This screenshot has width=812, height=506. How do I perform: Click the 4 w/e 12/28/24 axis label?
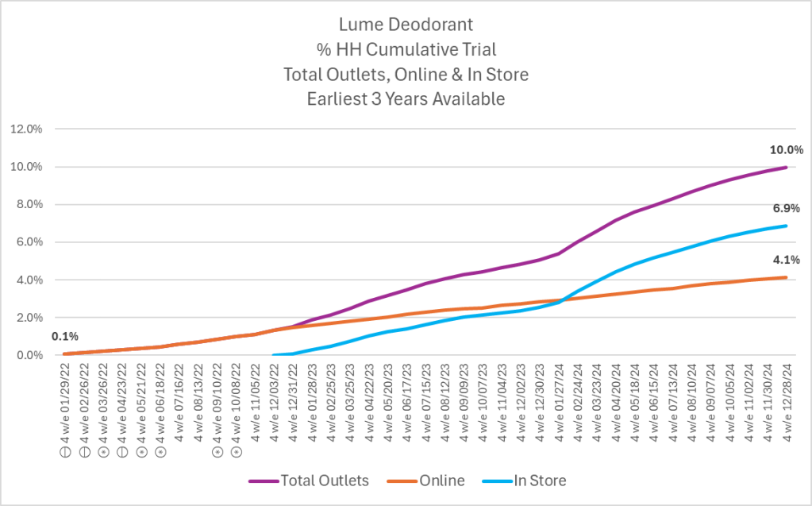[787, 402]
